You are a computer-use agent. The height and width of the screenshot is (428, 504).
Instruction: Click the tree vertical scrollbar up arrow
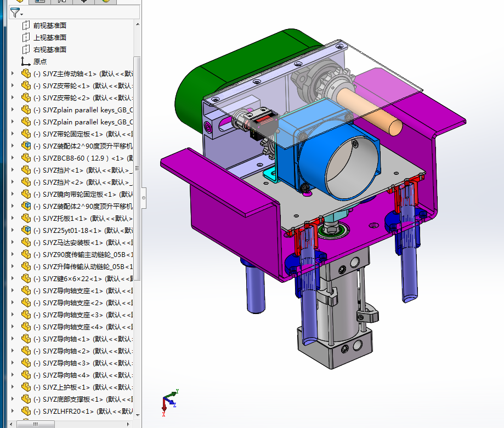[138, 24]
